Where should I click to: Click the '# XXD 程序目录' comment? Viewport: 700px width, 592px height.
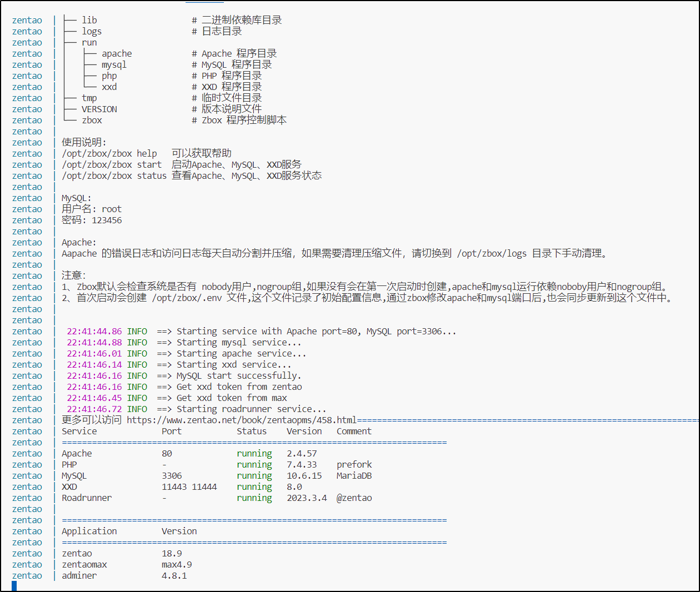click(227, 87)
